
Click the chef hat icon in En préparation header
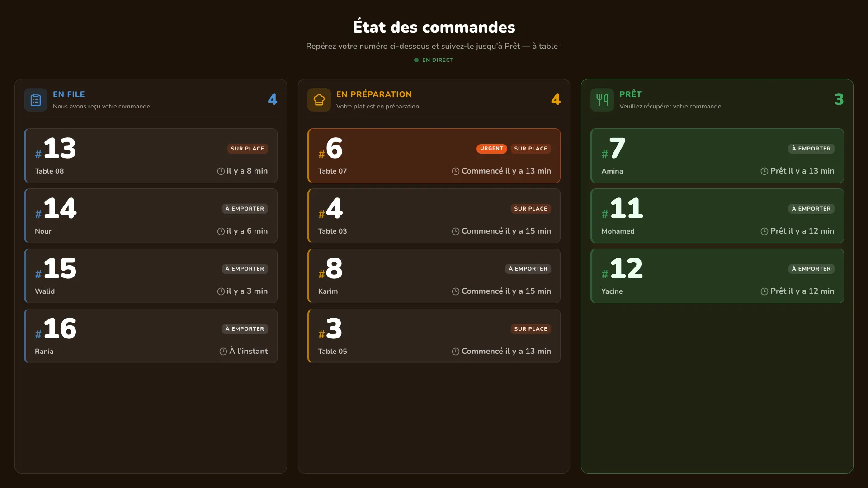tap(319, 100)
